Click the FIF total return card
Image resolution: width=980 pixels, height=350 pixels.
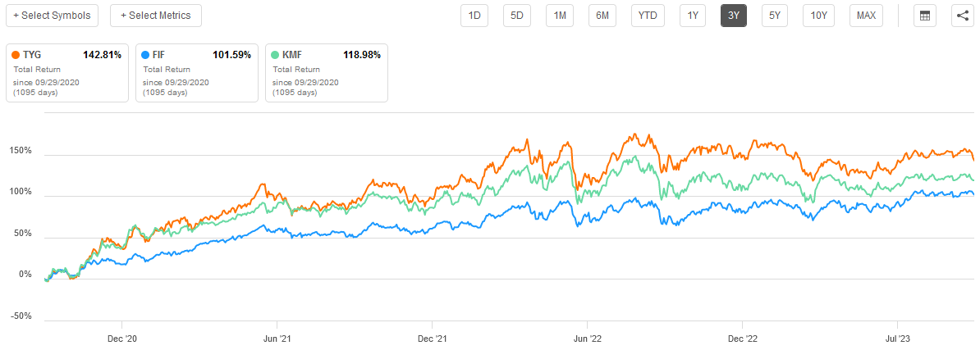tap(197, 73)
